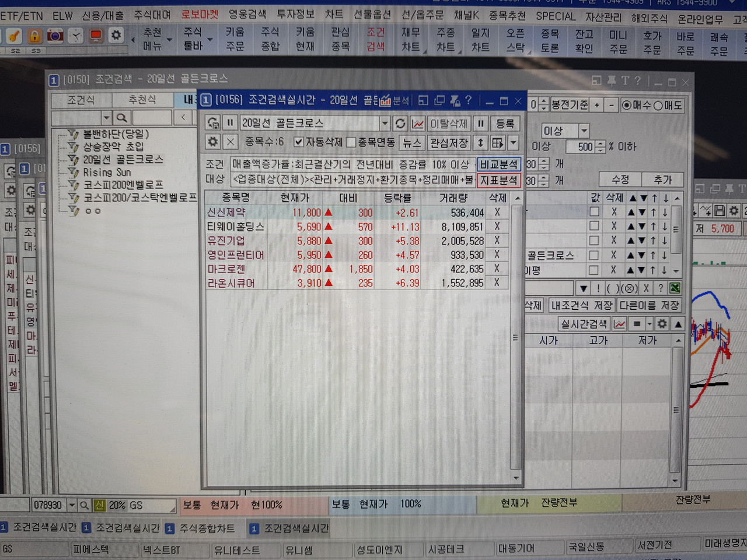747x560 pixels.
Task: Click the up-down arrow icon beside 관심저장
Action: coord(480,142)
